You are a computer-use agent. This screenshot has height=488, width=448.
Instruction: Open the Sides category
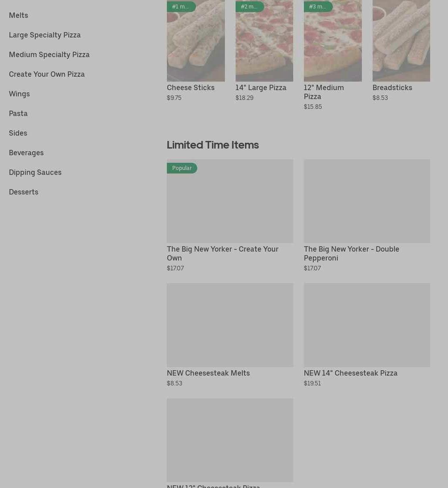[x=18, y=133]
